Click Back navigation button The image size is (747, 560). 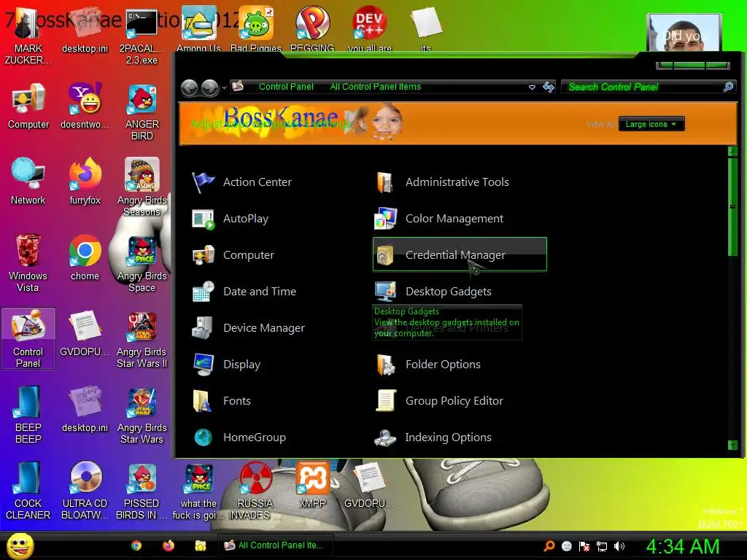[190, 87]
